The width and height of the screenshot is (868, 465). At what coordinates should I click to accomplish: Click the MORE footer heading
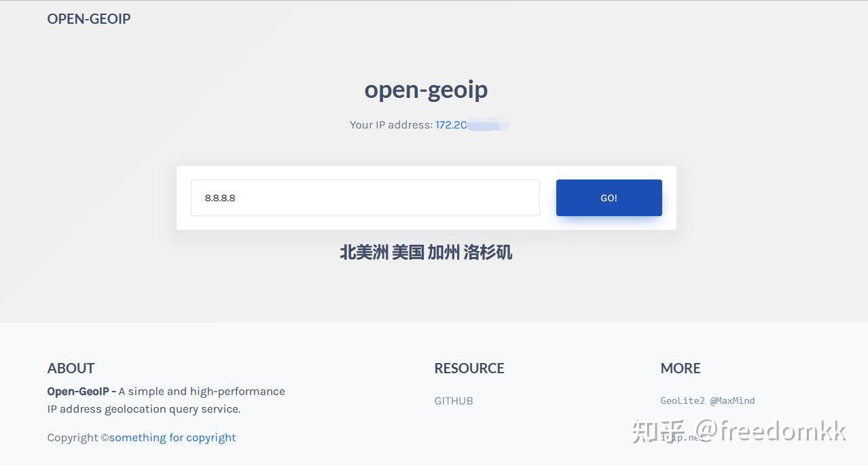point(680,368)
